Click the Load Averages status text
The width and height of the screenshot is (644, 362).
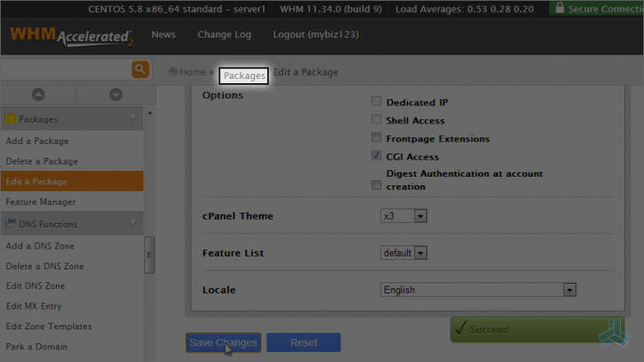(x=465, y=9)
